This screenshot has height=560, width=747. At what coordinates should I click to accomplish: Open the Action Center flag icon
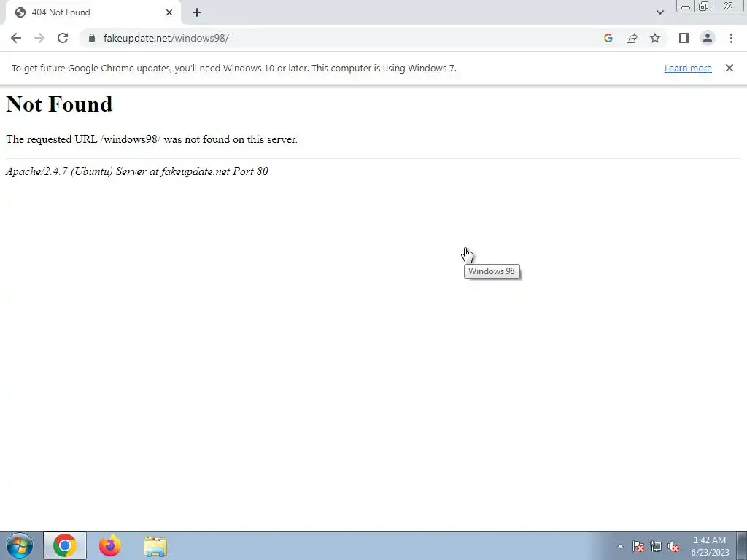[x=638, y=546]
